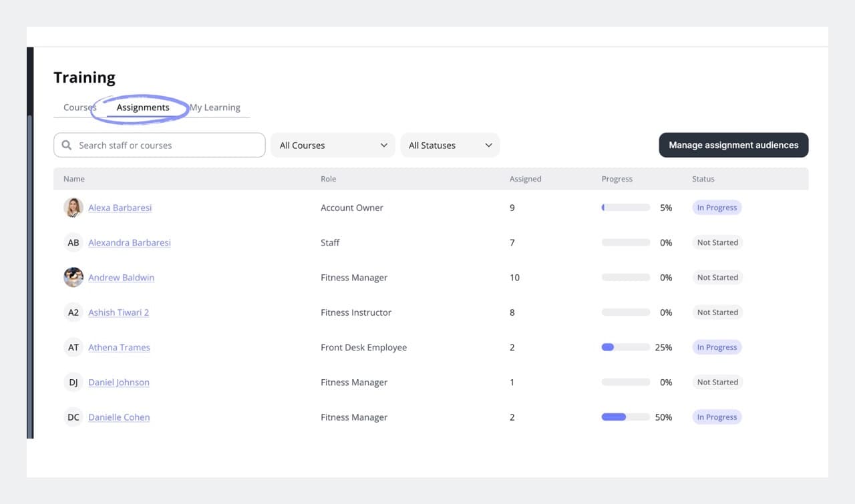Click the Role column header

click(329, 179)
